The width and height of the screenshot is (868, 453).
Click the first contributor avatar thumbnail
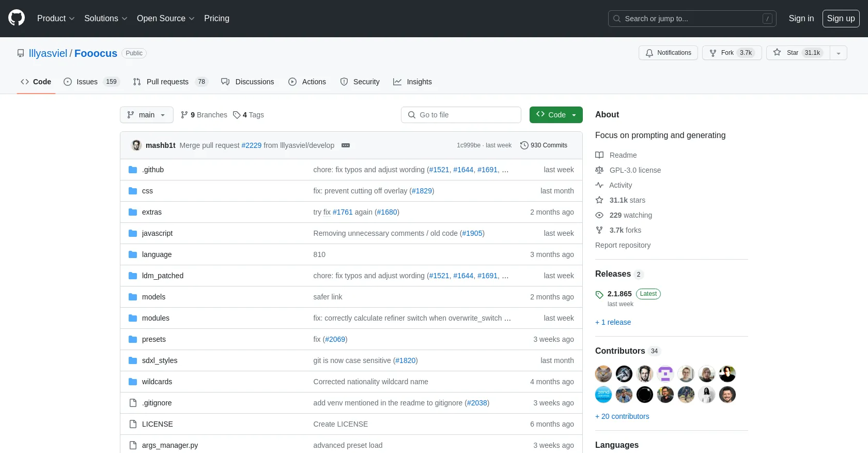[x=603, y=374]
